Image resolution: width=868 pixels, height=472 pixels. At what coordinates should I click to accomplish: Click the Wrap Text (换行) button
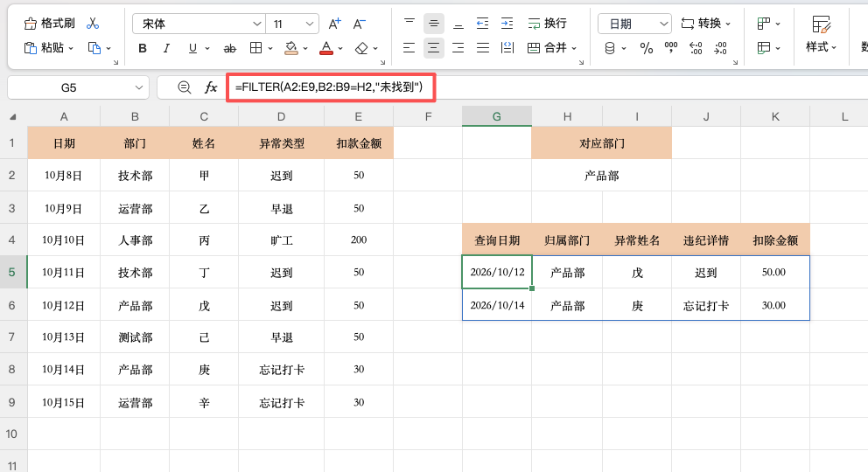[547, 24]
